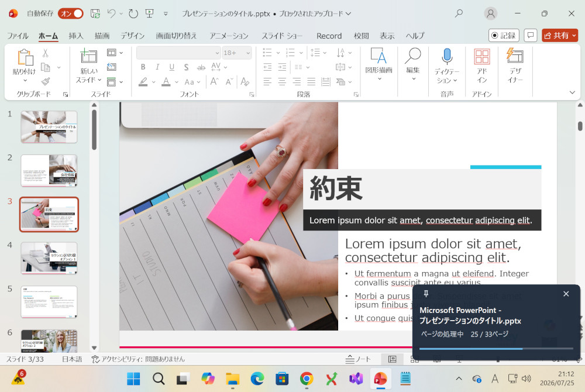Image resolution: width=585 pixels, height=392 pixels.
Task: Open Chrome from the taskbar
Action: tap(307, 379)
